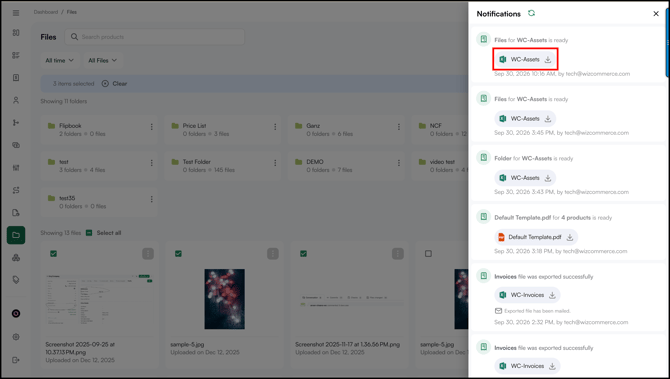Open the video test folder
This screenshot has width=670, height=379.
pyautogui.click(x=440, y=165)
